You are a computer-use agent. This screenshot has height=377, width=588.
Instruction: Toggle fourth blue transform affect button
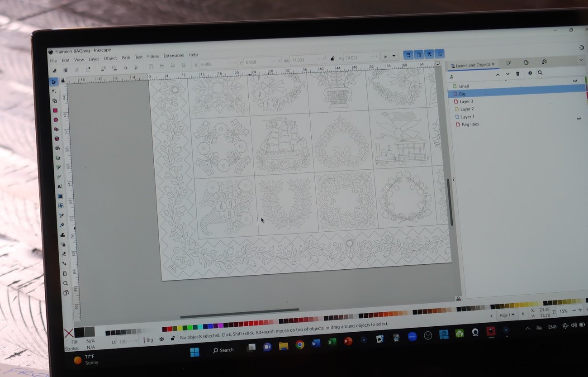coord(439,53)
